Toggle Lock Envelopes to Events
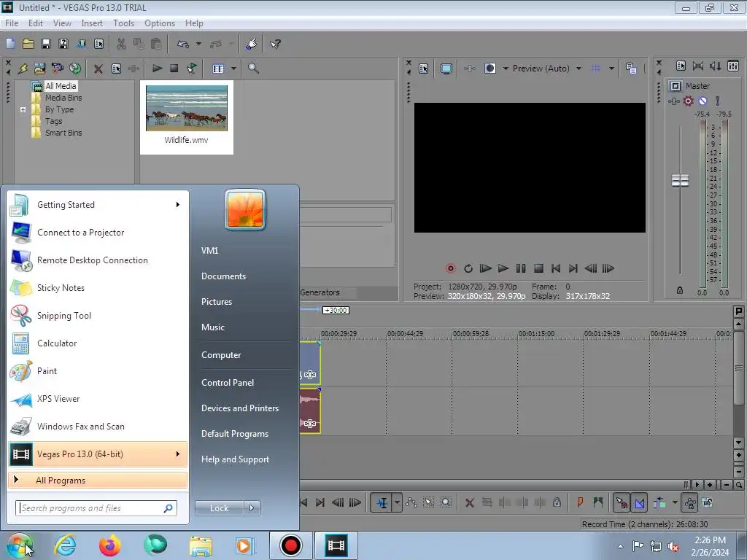This screenshot has width=747, height=560. [x=690, y=502]
